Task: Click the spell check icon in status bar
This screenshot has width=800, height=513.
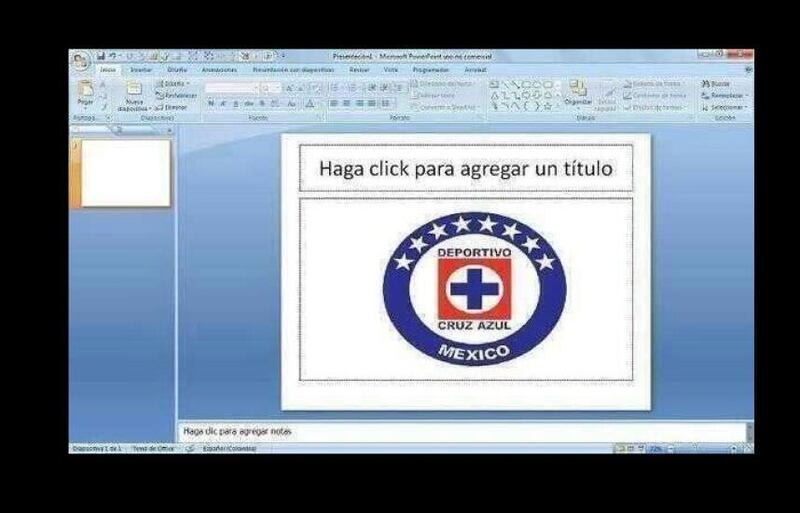Action: pyautogui.click(x=190, y=449)
